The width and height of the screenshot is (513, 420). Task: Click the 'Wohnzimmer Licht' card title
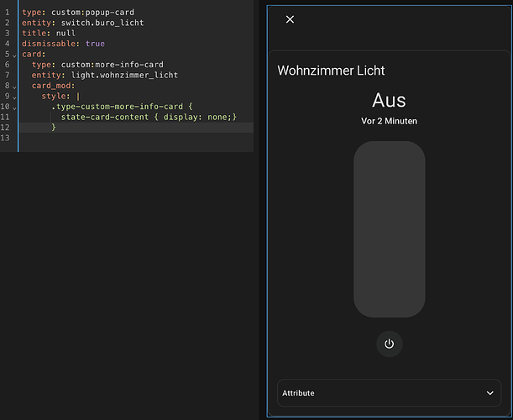(331, 71)
